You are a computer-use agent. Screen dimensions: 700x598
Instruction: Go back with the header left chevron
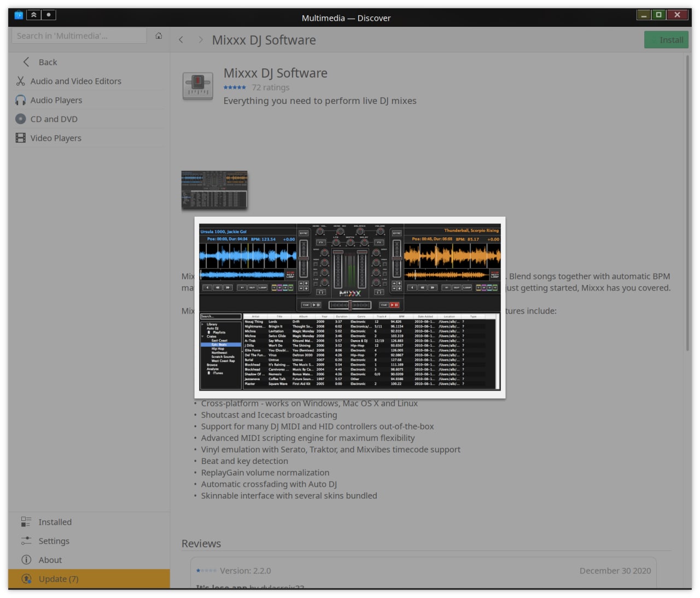pyautogui.click(x=181, y=40)
